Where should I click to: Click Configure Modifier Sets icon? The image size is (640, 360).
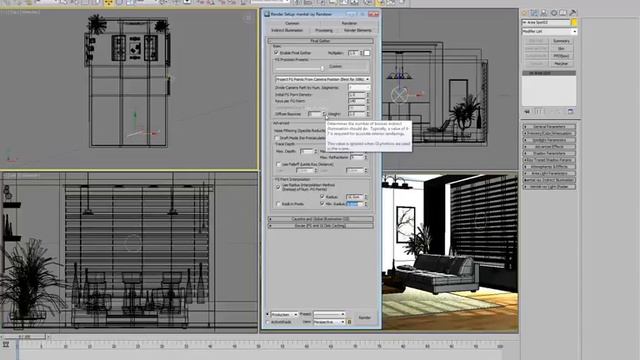tap(571, 111)
